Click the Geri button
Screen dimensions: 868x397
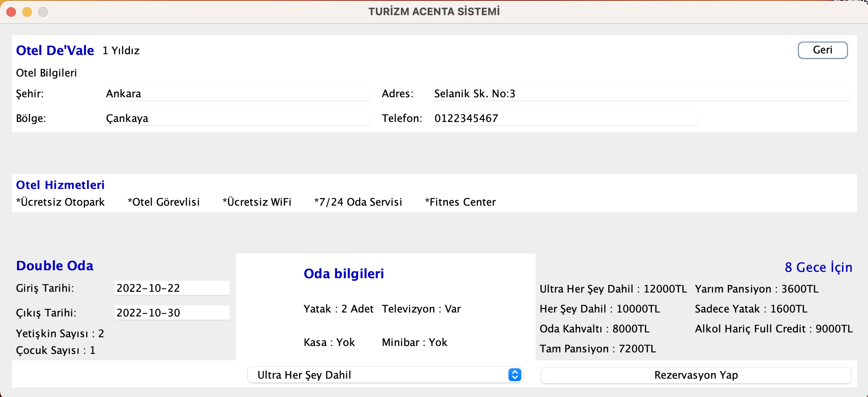[x=823, y=50]
